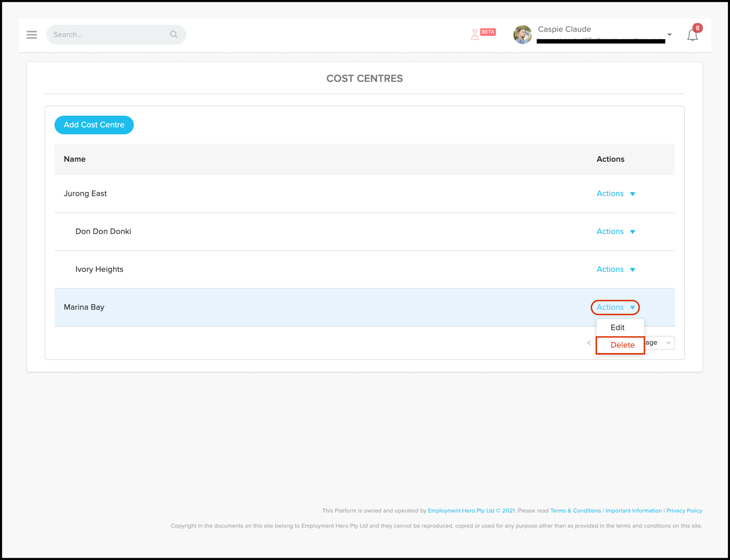This screenshot has height=560, width=730.
Task: Open notifications bell with 8 badge
Action: click(692, 35)
